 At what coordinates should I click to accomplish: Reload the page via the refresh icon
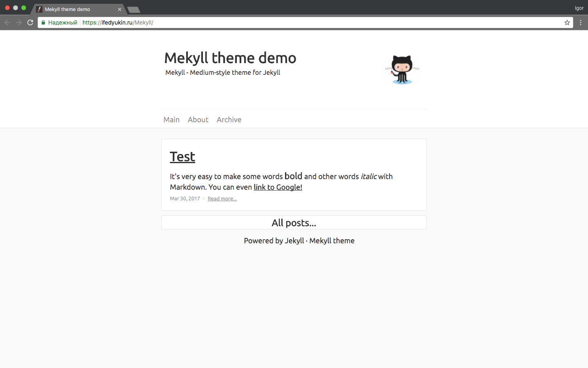click(30, 22)
